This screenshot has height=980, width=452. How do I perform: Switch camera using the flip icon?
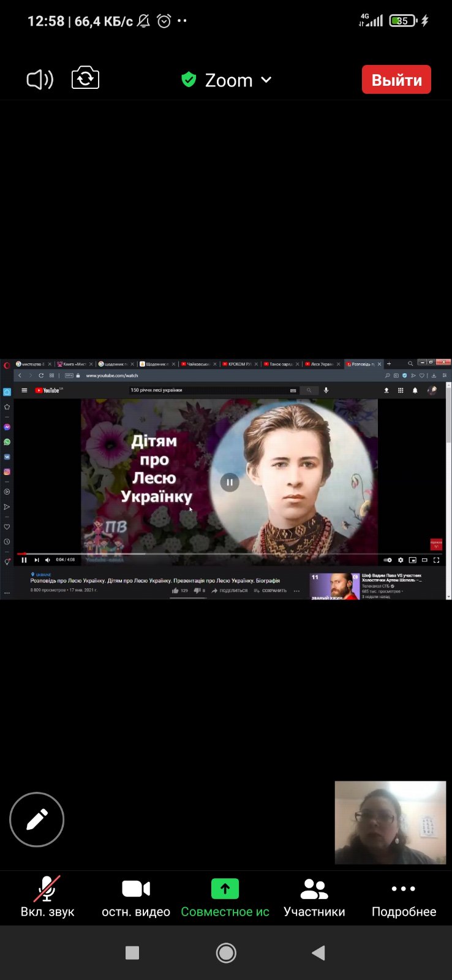coord(85,79)
